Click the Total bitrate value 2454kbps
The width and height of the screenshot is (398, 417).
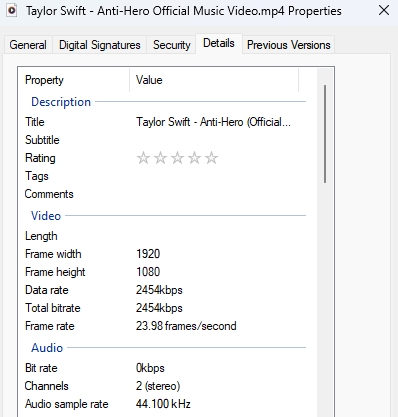click(x=159, y=308)
